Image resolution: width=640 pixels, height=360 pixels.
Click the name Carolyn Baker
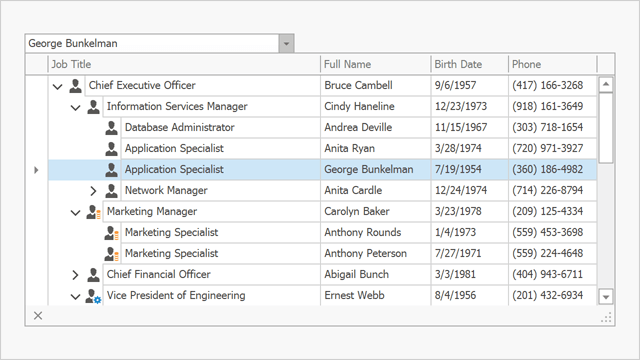[357, 211]
